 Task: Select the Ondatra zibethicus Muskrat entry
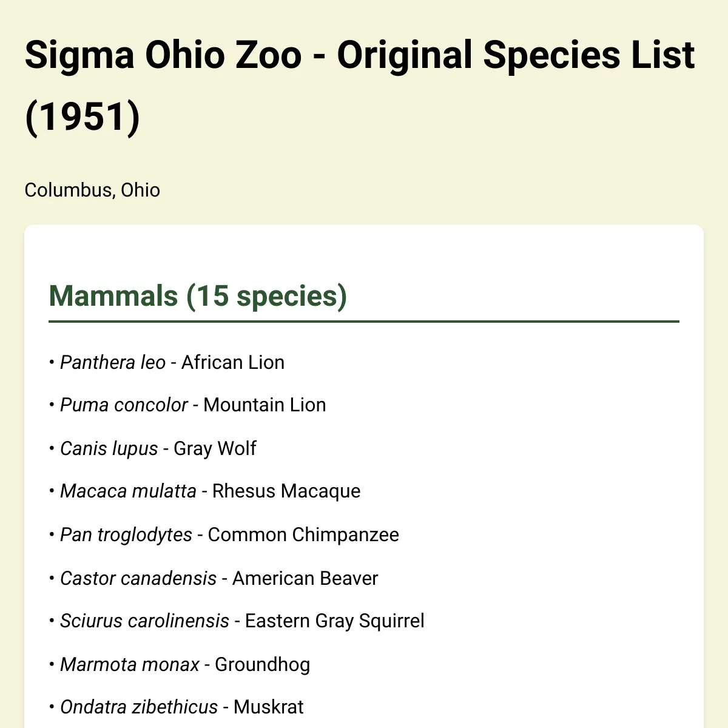tap(177, 707)
